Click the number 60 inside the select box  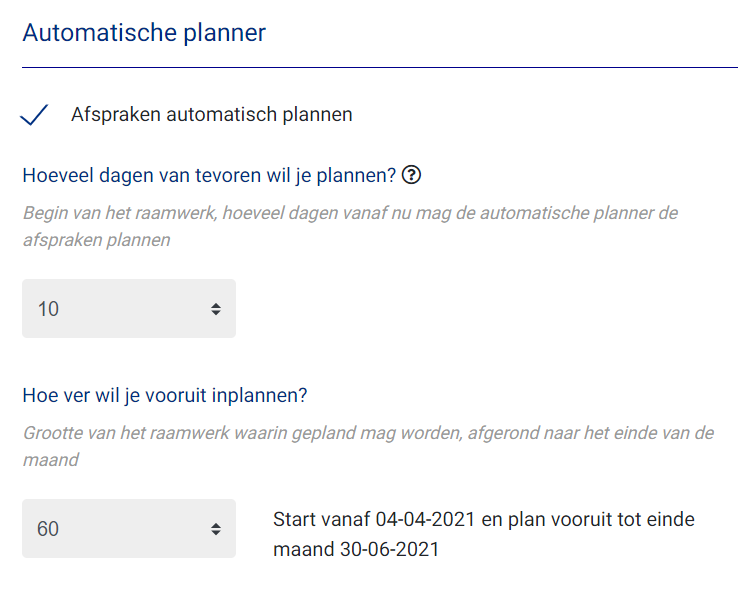click(x=48, y=529)
